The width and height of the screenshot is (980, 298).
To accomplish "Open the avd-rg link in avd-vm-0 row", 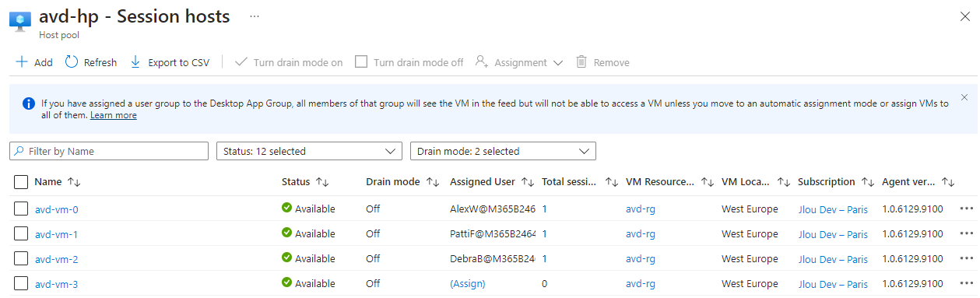I will pyautogui.click(x=640, y=209).
